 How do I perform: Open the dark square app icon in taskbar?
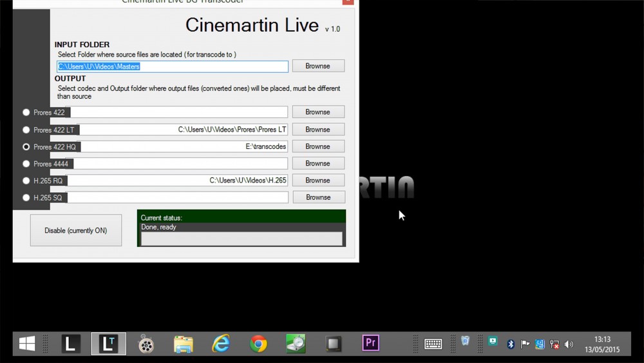pyautogui.click(x=333, y=344)
